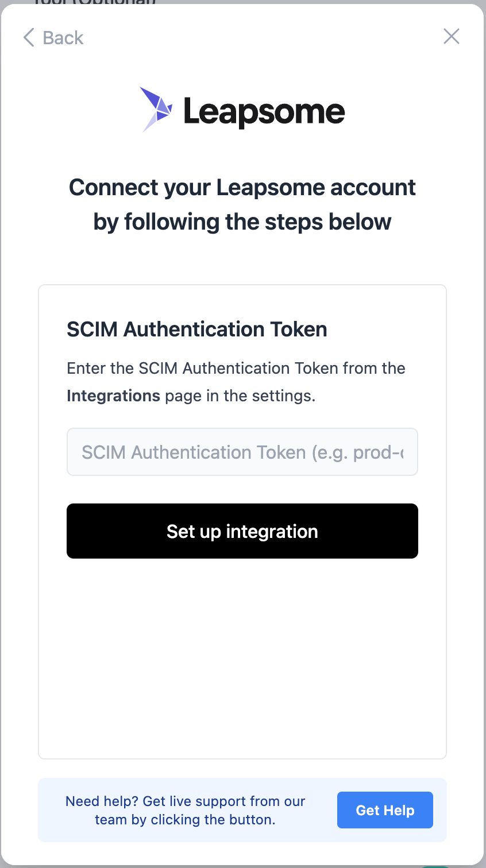Select the SCIM Authentication Token section title
Viewport: 486px width, 868px height.
click(197, 330)
